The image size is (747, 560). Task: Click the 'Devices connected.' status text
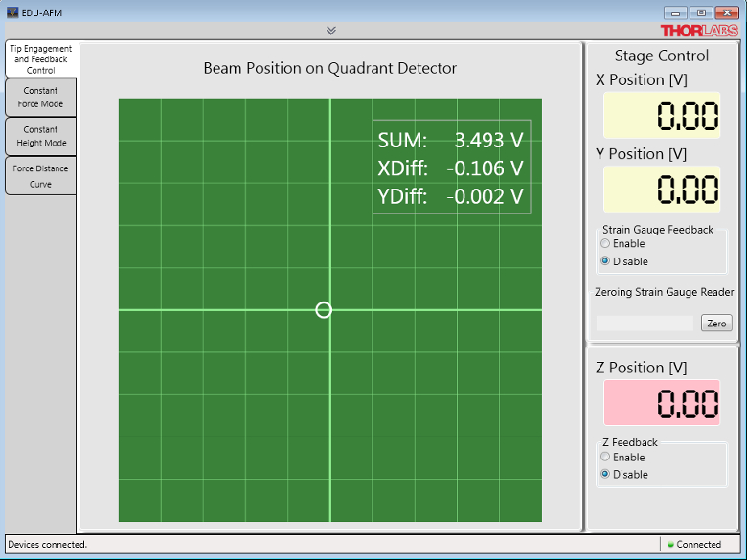(48, 544)
